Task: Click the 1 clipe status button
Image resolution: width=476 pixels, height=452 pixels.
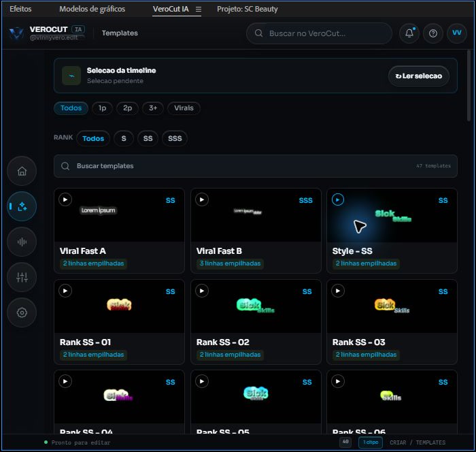Action: point(371,442)
